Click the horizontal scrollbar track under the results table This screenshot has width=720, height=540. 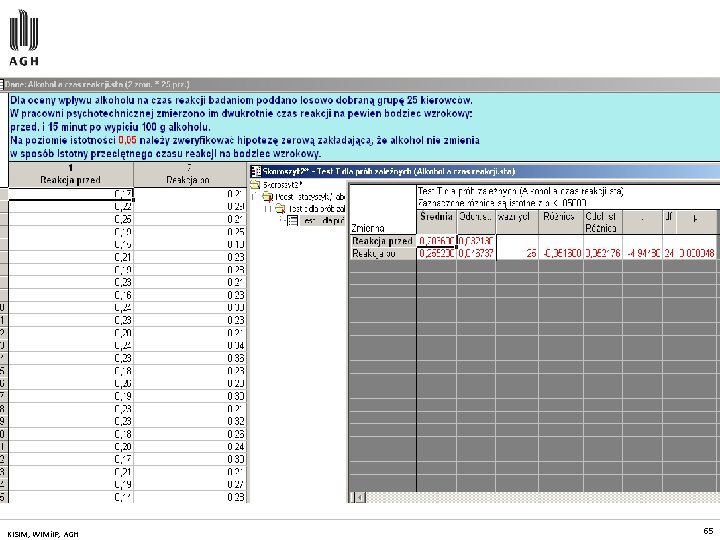(542, 497)
